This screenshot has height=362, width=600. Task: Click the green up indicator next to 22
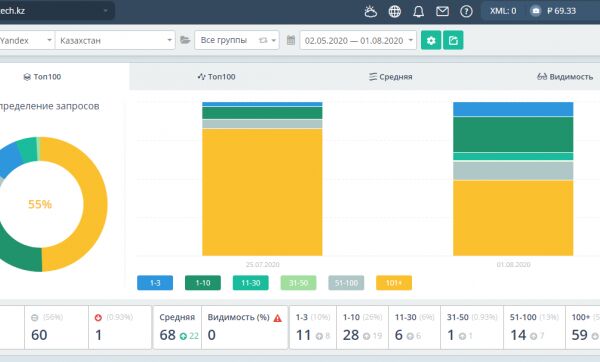(183, 336)
